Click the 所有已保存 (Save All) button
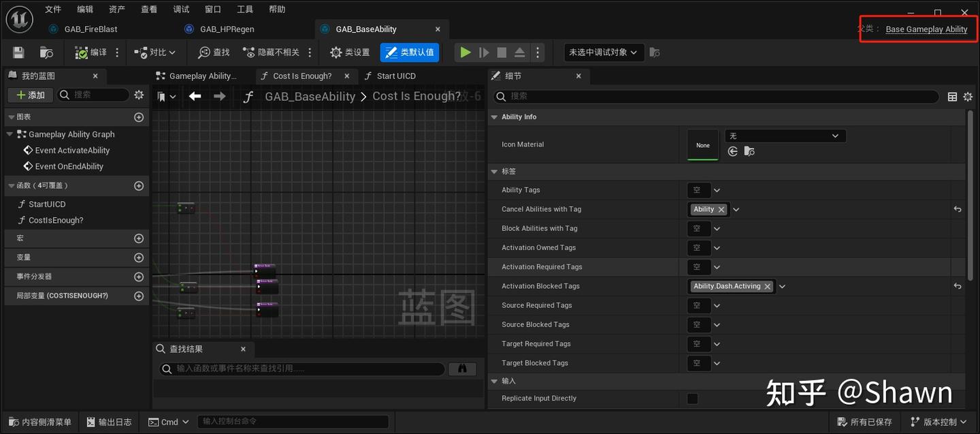This screenshot has height=434, width=980. (x=864, y=422)
